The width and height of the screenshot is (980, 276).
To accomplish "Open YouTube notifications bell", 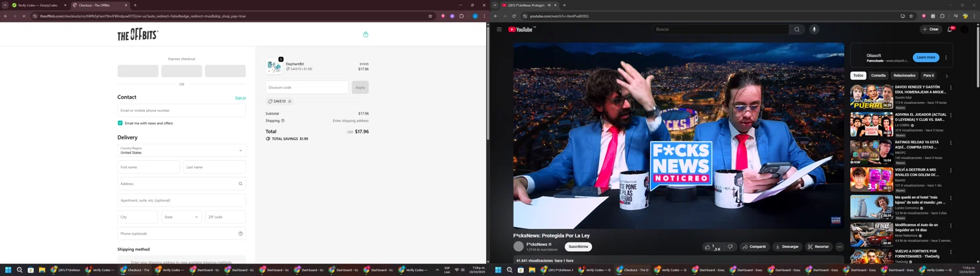I will click(x=949, y=29).
